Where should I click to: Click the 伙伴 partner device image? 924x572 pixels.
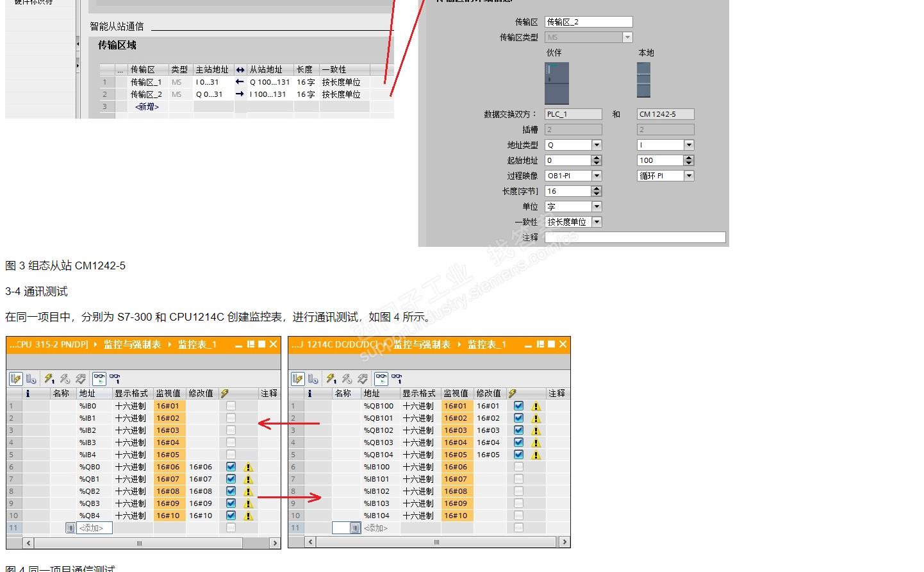point(557,83)
